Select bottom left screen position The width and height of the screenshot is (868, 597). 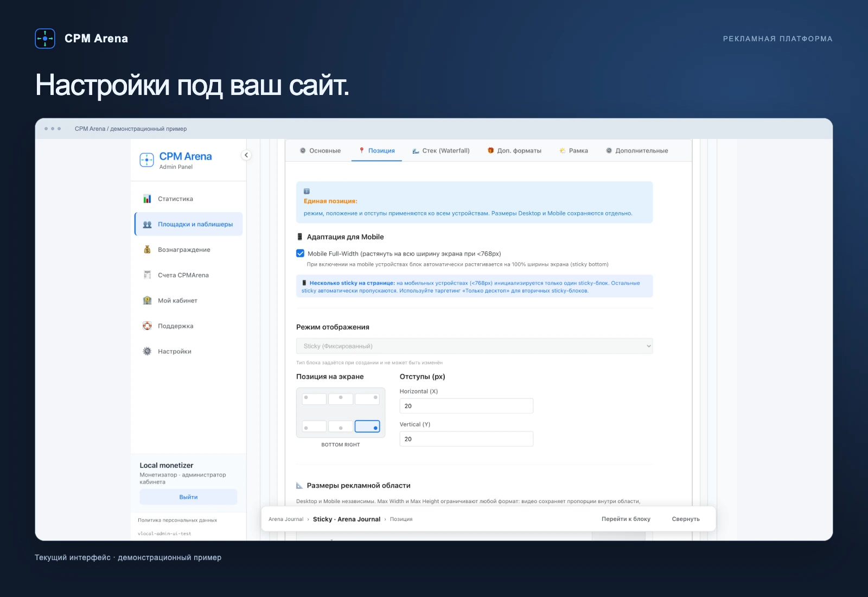tap(314, 427)
